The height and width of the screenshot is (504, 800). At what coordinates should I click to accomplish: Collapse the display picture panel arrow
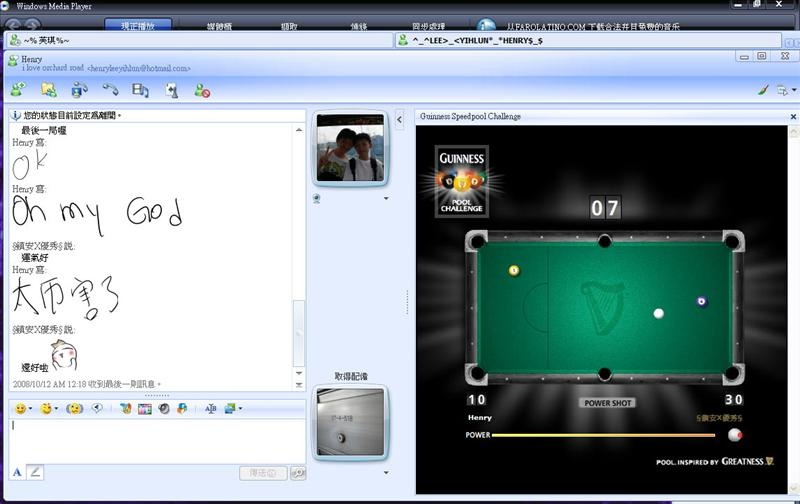(x=399, y=120)
